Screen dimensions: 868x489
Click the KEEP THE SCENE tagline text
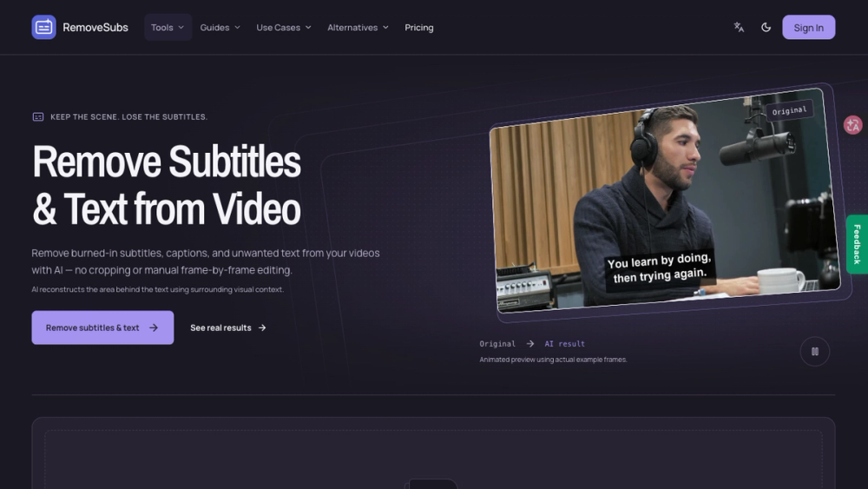[x=129, y=117]
